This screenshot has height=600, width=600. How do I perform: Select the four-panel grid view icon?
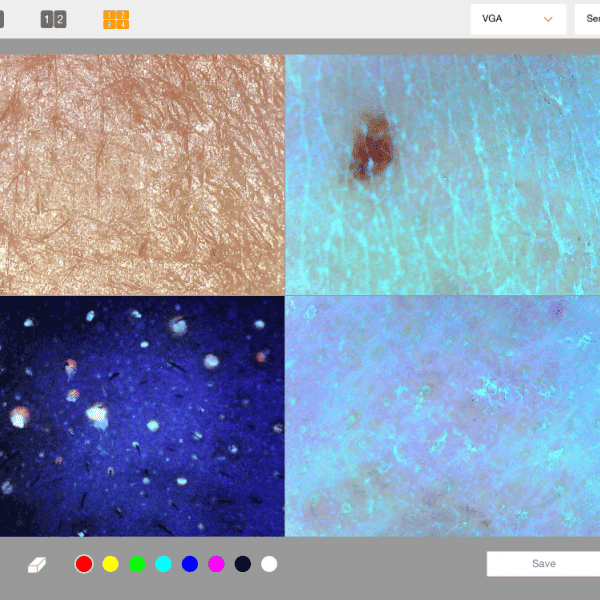pos(116,20)
